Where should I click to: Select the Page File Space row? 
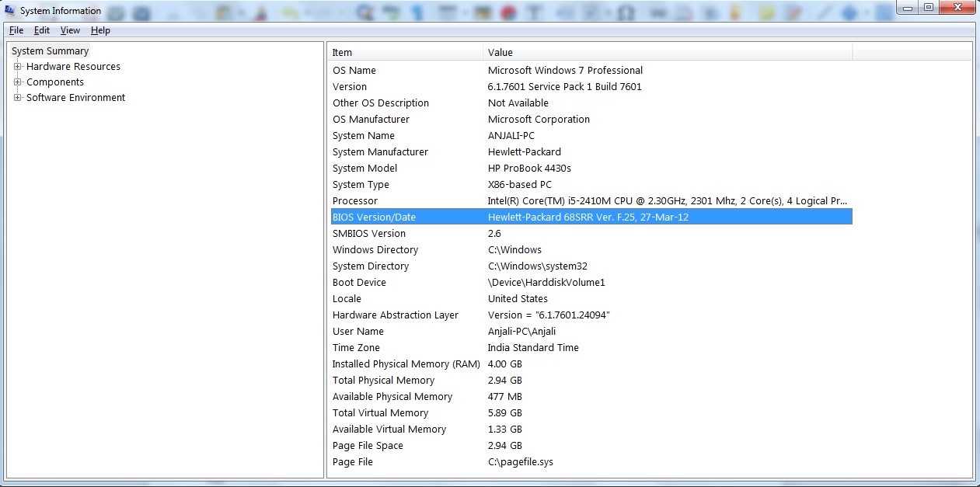pyautogui.click(x=368, y=446)
